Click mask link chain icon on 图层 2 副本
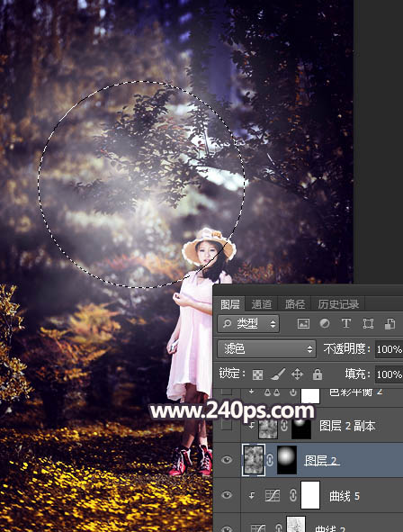 click(284, 426)
